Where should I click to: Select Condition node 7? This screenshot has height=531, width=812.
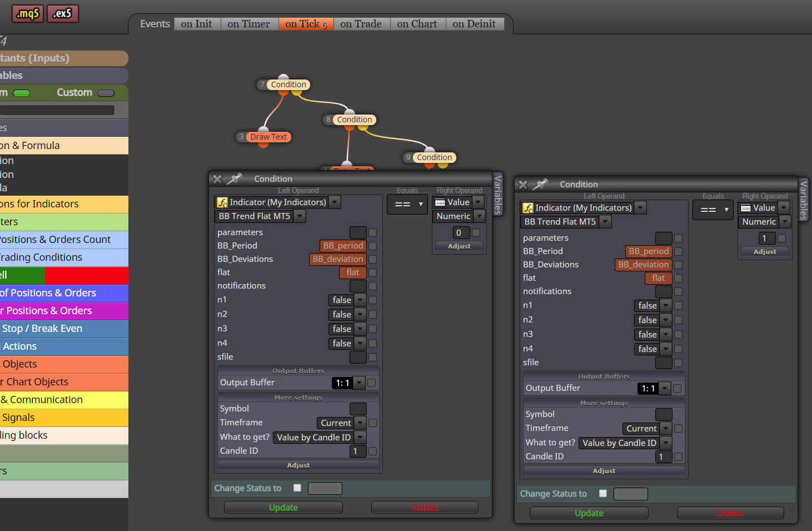(288, 85)
